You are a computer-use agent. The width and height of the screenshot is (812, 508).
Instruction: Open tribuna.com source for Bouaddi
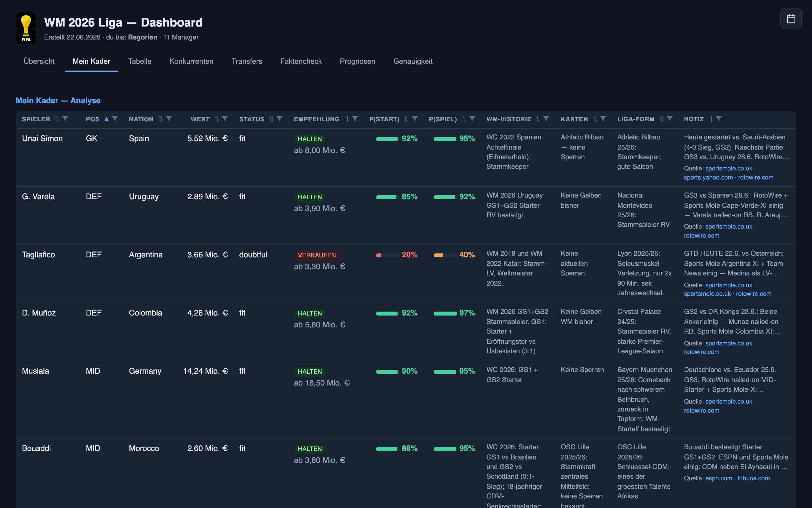(x=753, y=478)
